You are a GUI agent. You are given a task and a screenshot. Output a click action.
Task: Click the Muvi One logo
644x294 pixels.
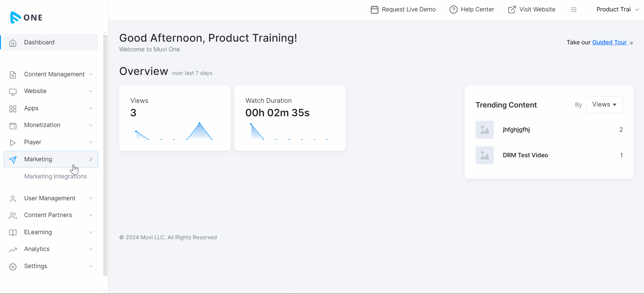click(26, 17)
